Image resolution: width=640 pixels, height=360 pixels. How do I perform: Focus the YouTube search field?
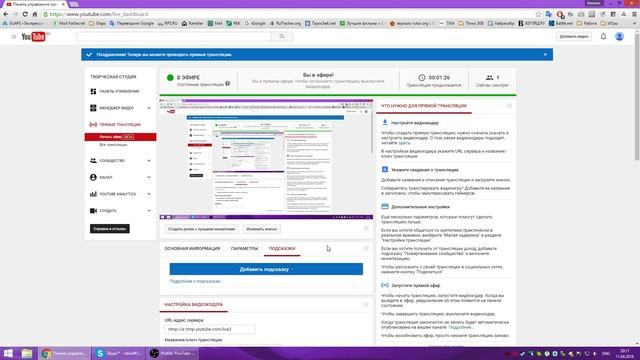(174, 37)
